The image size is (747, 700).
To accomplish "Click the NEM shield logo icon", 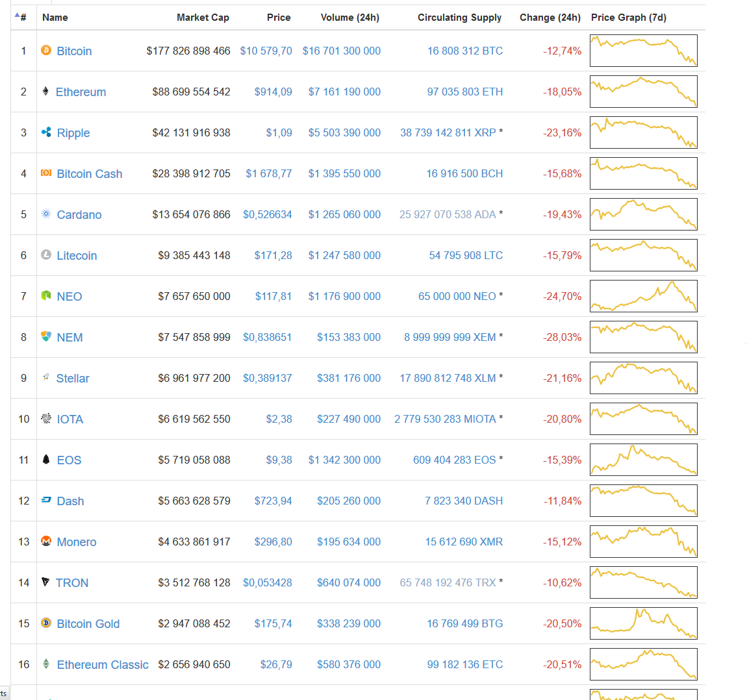I will point(46,336).
